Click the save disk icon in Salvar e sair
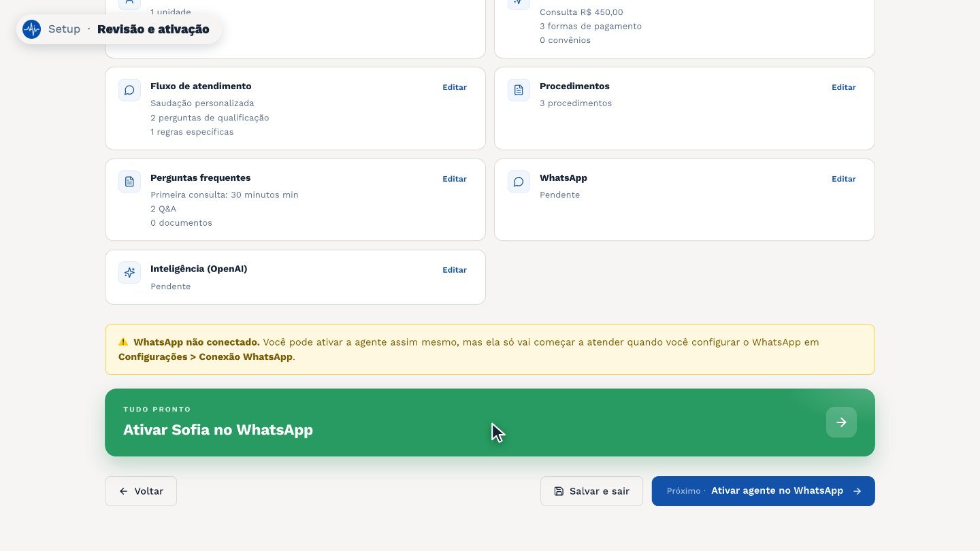Viewport: 980px width, 551px height. (x=559, y=491)
